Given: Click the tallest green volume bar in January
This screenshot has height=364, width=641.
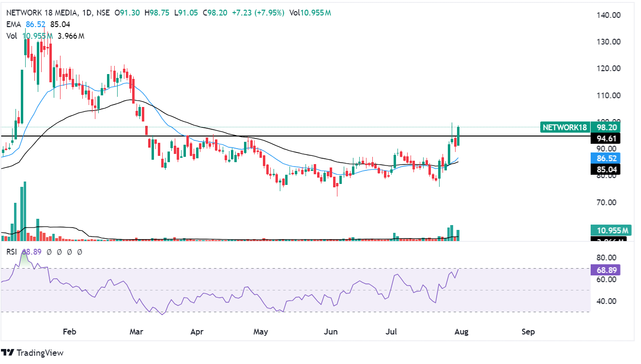Looking at the screenshot, I should (25, 212).
